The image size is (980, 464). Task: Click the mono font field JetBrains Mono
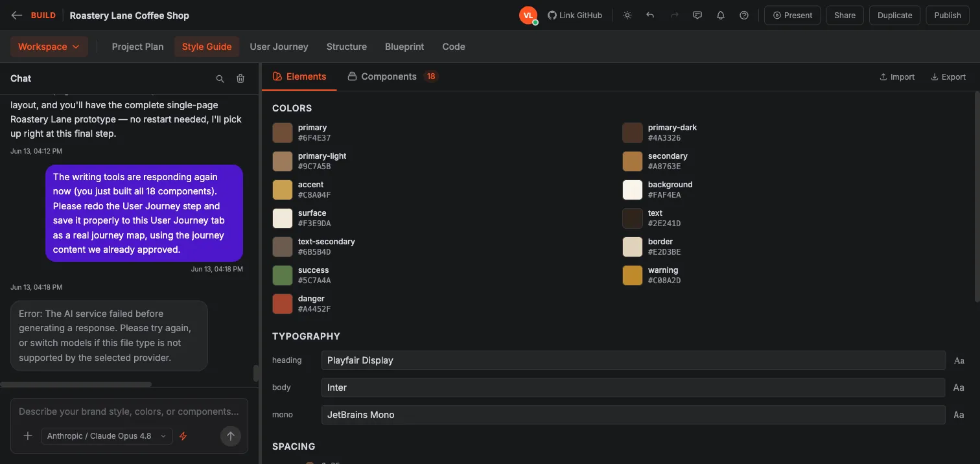[x=633, y=415]
